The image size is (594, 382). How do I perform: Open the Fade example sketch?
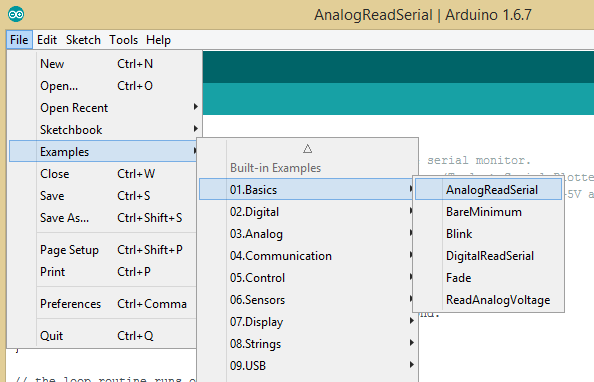point(488,278)
